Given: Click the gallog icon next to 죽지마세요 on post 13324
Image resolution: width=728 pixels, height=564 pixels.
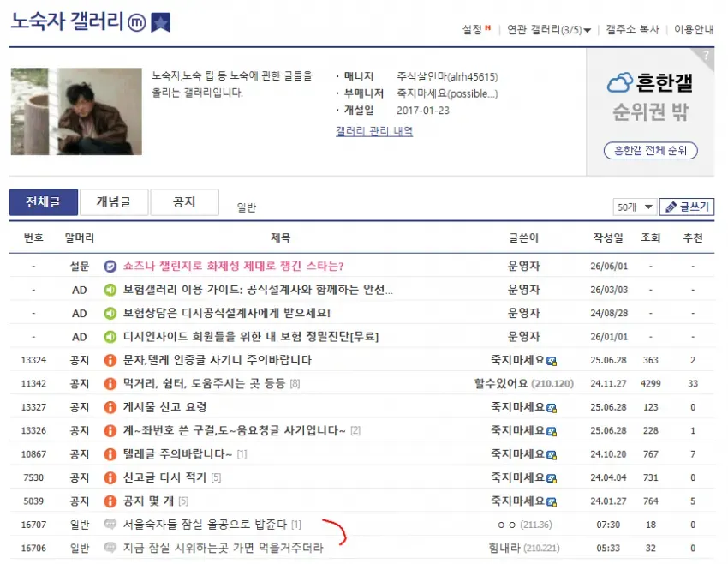Looking at the screenshot, I should [x=552, y=361].
